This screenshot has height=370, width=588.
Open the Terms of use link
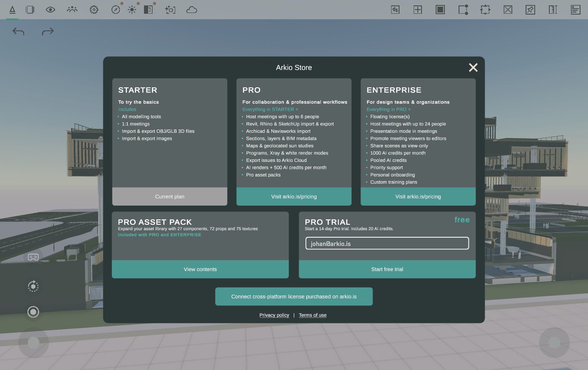[313, 315]
